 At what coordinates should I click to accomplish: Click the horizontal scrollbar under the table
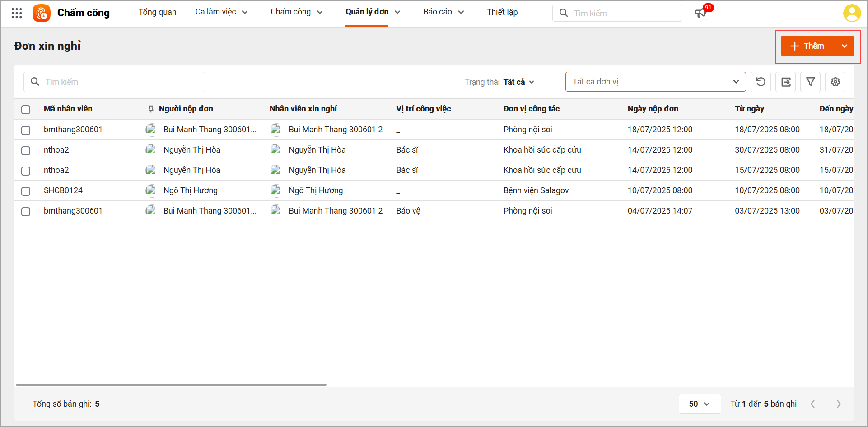[171, 385]
